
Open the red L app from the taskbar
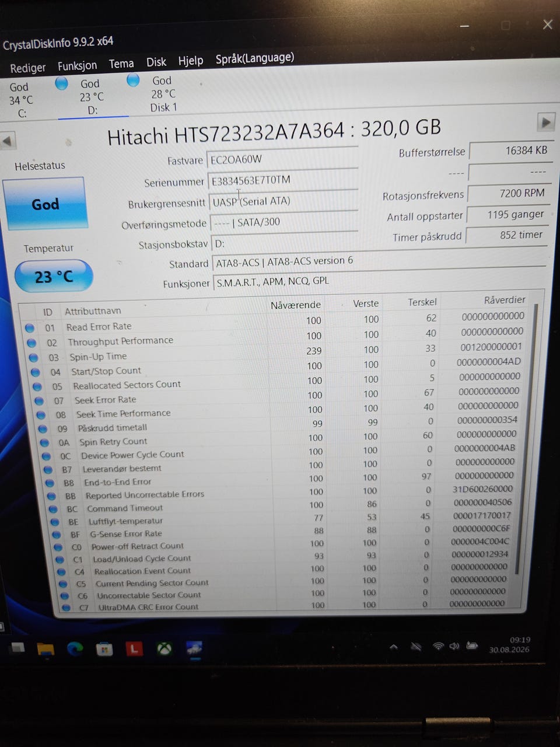click(134, 648)
